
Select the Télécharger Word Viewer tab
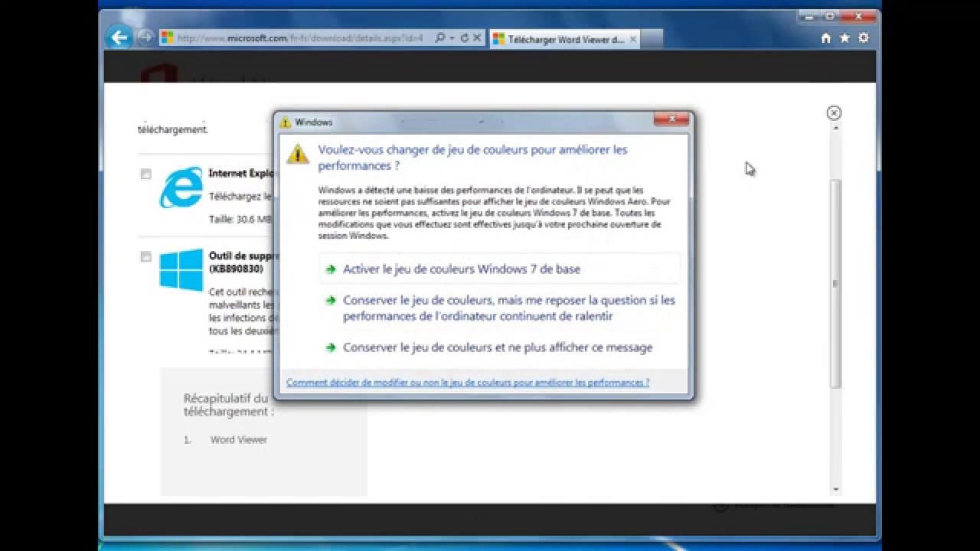(565, 39)
